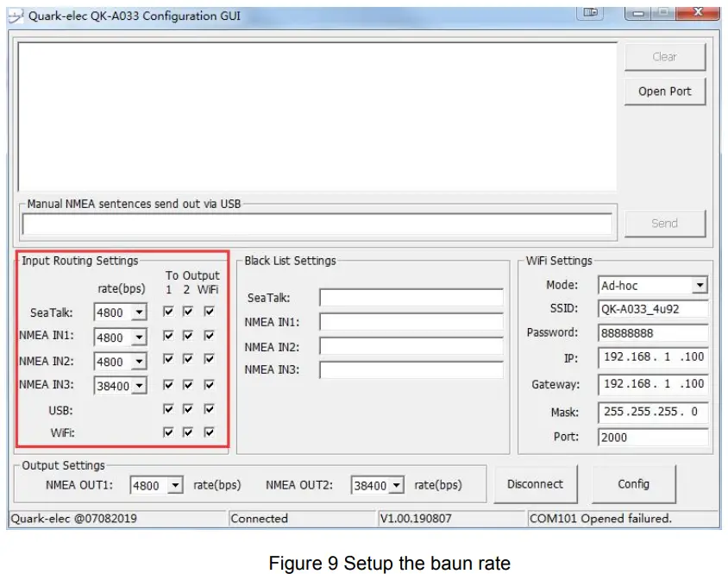728x574 pixels.
Task: Click the SSID field showing QK-A033_4u92
Action: (x=652, y=309)
